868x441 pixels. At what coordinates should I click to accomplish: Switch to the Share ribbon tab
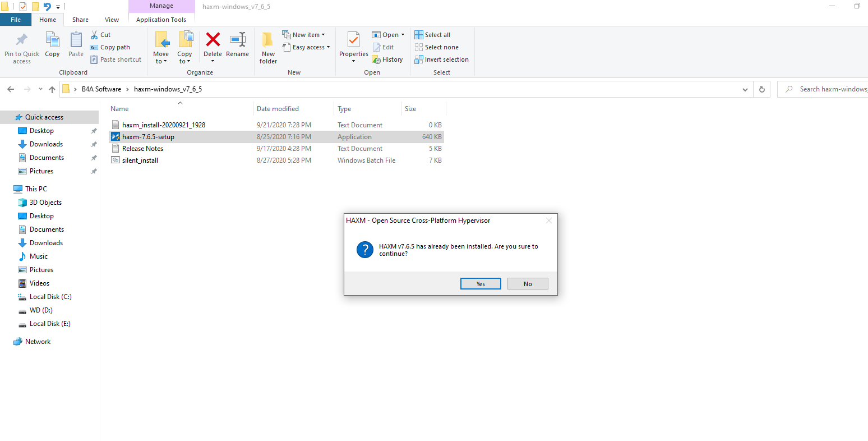80,20
